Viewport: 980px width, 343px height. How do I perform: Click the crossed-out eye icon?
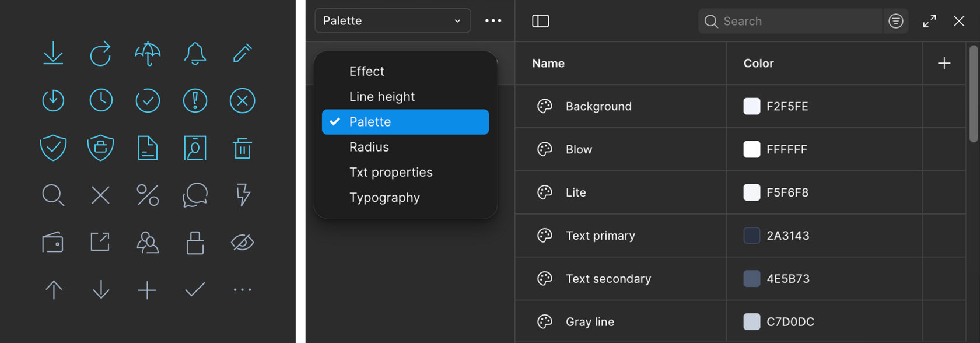242,242
